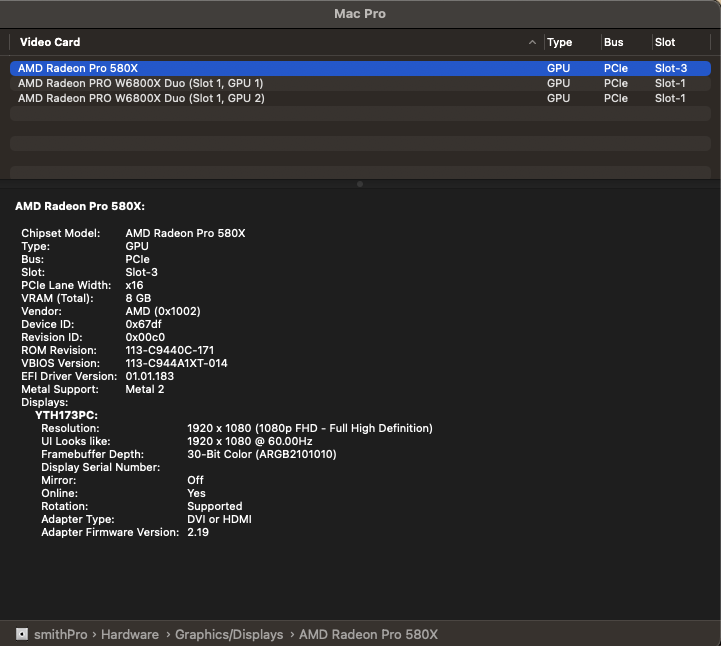Click Adapter Type value DVI or HDMI
The height and width of the screenshot is (646, 721).
[x=219, y=519]
